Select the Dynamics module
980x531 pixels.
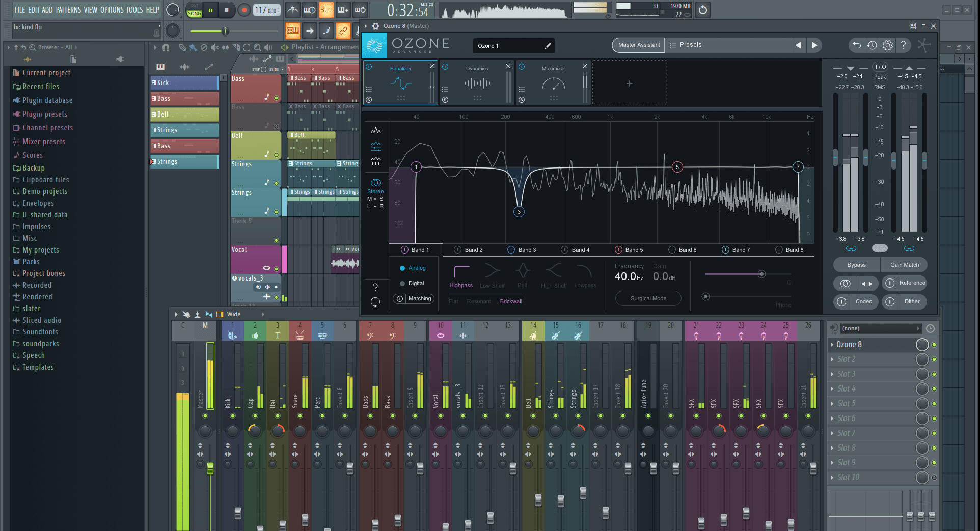tap(477, 82)
